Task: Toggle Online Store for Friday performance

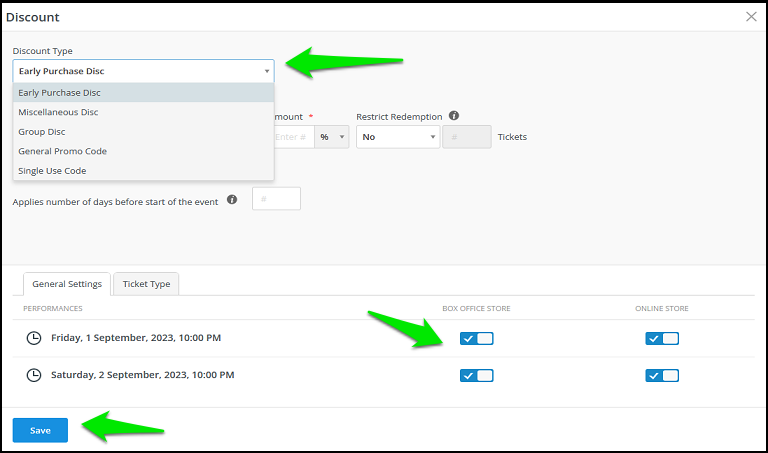Action: click(x=662, y=338)
